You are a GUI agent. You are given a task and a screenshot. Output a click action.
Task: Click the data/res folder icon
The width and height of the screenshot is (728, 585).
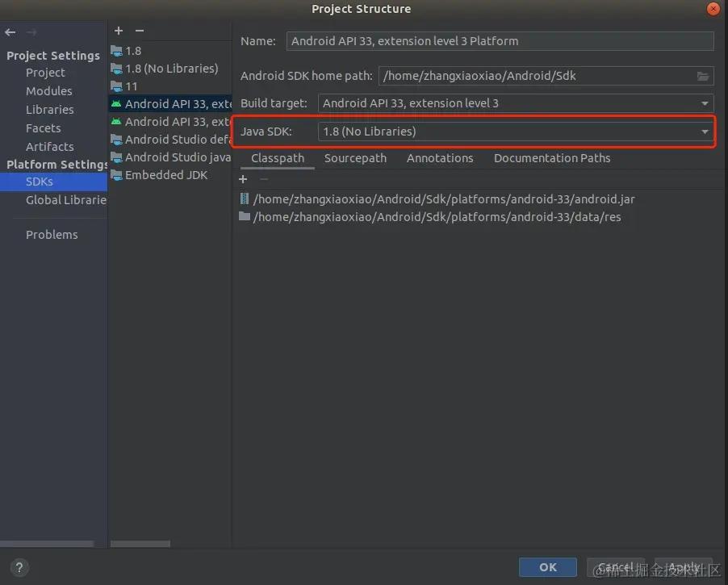coord(245,216)
